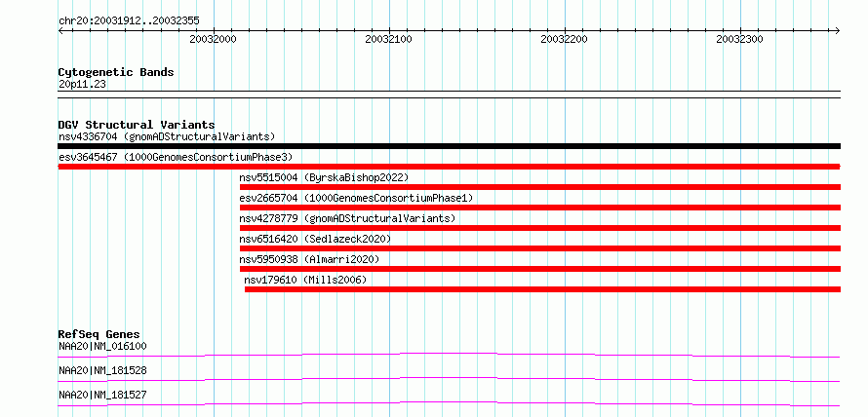Click the red bar under nsv5515004
Viewport: 868px width, 417px height.
540,187
